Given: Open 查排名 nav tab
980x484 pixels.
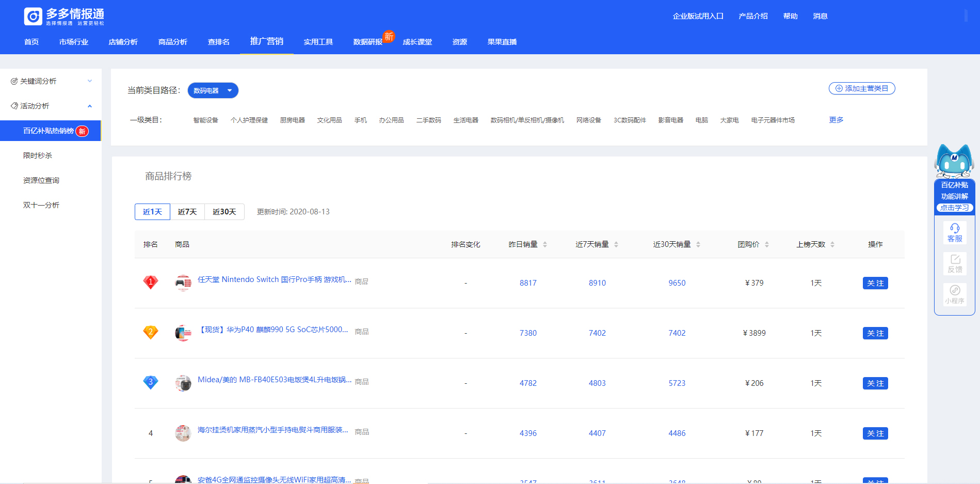Looking at the screenshot, I should [x=219, y=42].
